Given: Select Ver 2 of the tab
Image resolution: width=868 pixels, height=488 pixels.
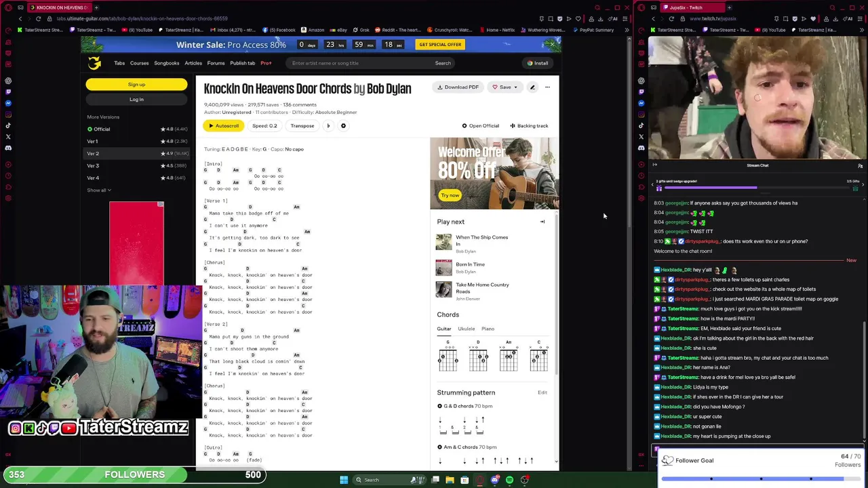Looking at the screenshot, I should 137,153.
